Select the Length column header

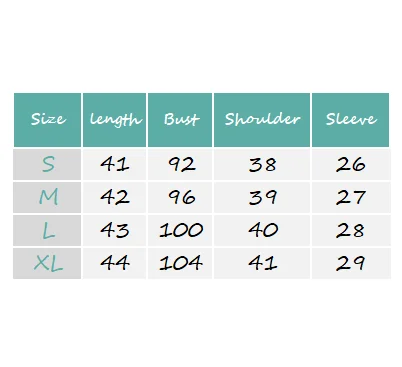click(114, 120)
